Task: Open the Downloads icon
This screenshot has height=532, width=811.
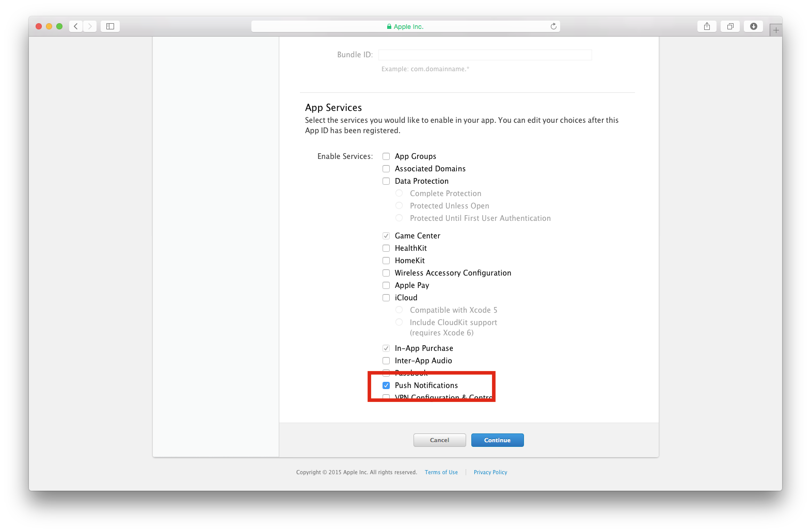Action: pos(753,26)
